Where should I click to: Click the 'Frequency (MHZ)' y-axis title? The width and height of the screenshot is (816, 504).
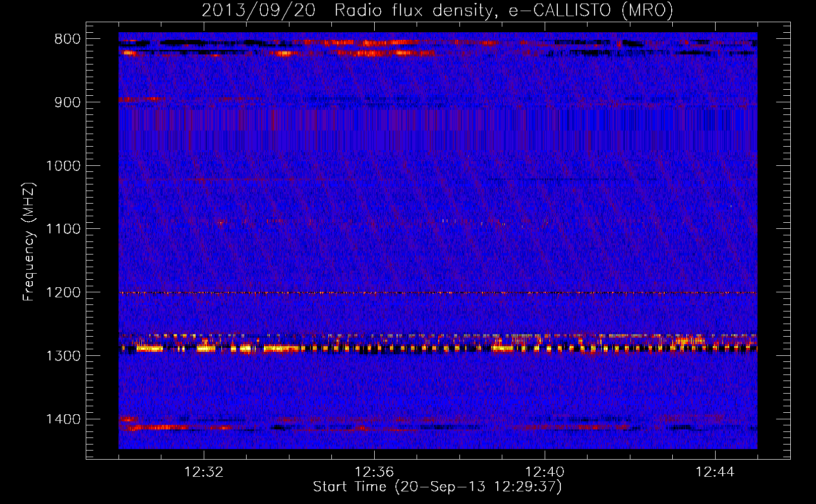[x=29, y=241]
